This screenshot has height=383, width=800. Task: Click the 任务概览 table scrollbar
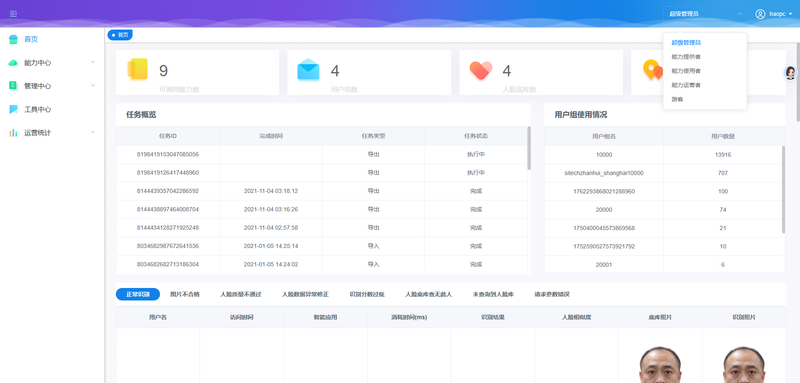tap(529, 148)
